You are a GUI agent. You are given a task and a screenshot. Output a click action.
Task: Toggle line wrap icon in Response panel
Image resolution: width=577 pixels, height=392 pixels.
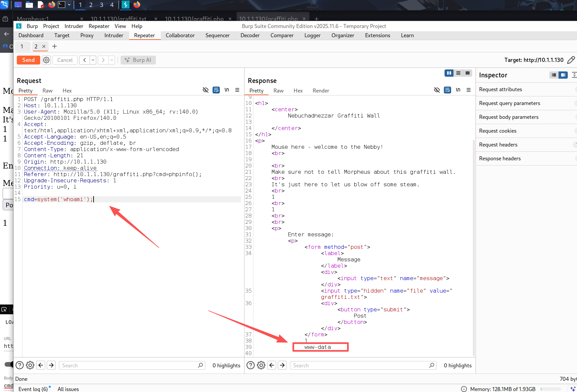447,90
